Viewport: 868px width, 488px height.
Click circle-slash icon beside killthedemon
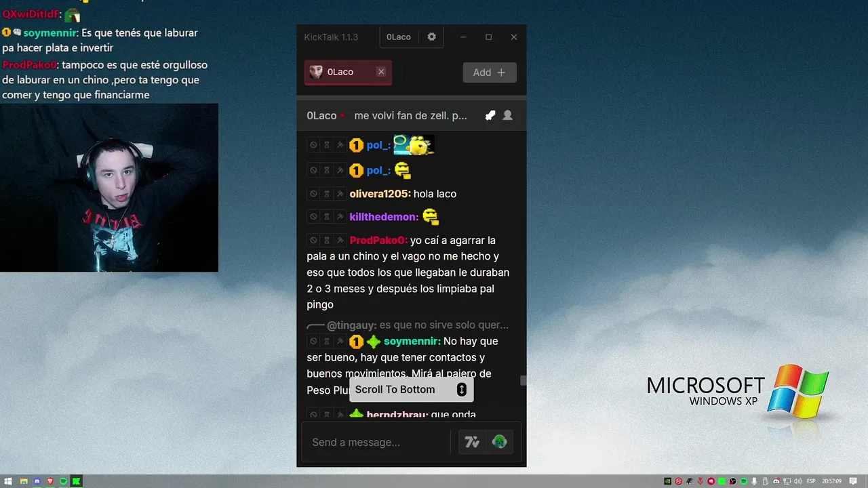tap(313, 217)
